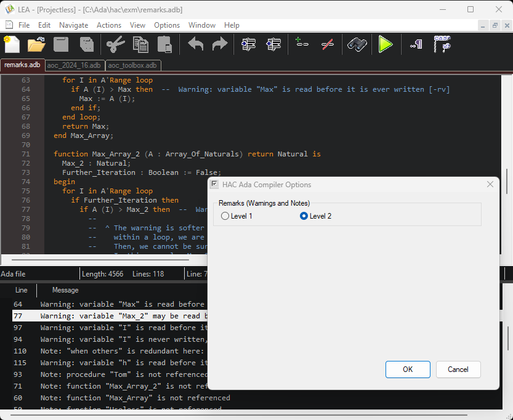
Task: Click the Save All toolbar icon
Action: [86, 44]
